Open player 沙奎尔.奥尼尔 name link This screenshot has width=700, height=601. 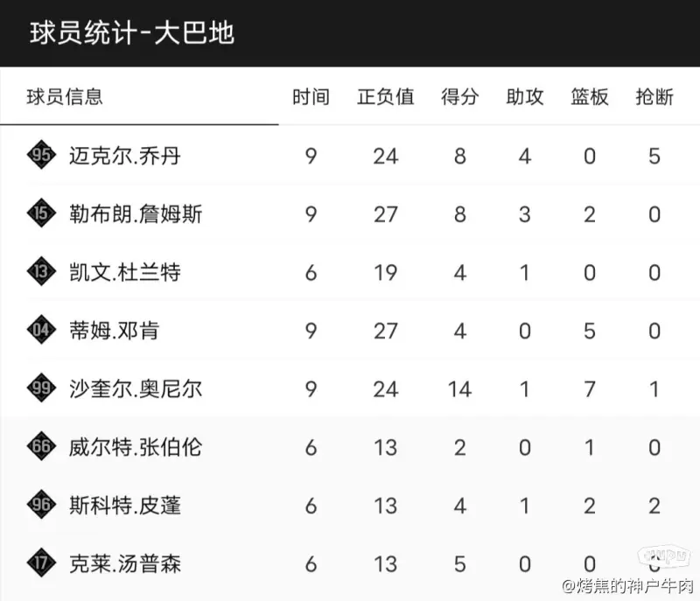pos(136,389)
